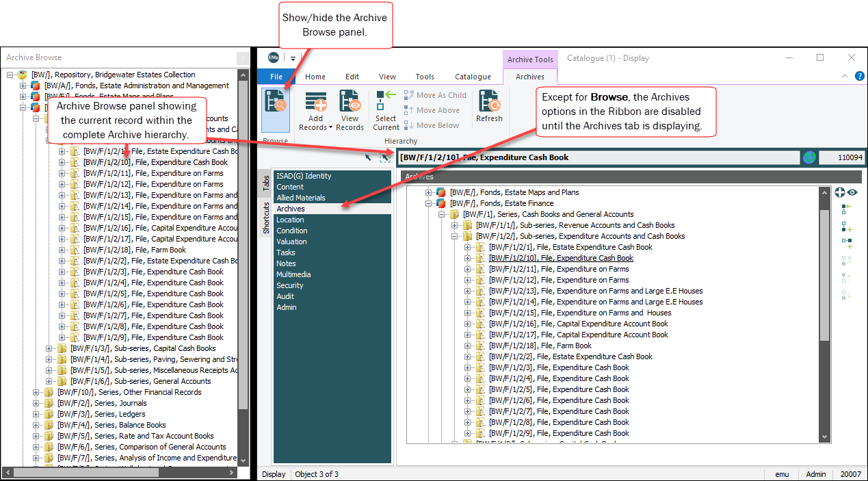Collapse the ribbon with the chevron arrow

(x=843, y=77)
